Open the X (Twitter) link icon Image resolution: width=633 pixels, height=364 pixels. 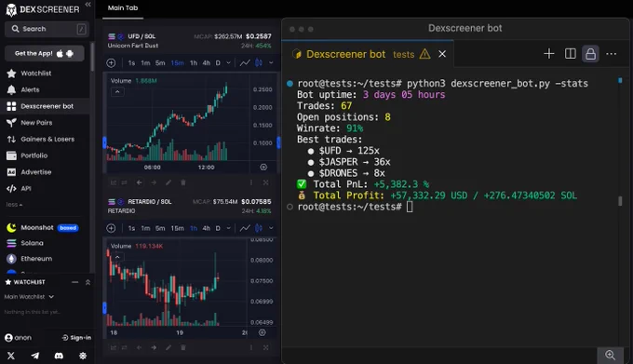(x=11, y=356)
